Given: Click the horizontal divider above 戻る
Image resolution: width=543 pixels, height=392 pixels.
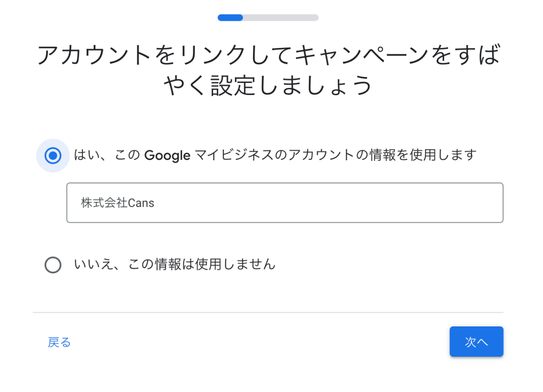Looking at the screenshot, I should coord(268,312).
